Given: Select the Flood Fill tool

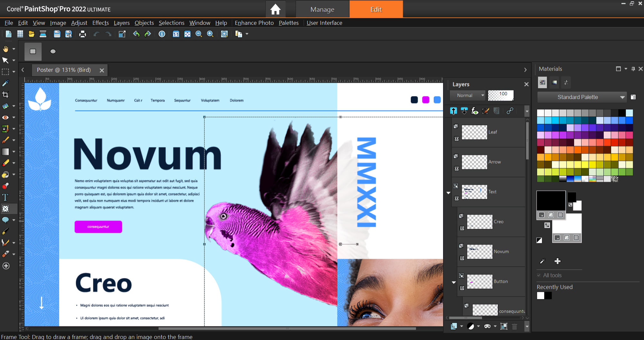Looking at the screenshot, I should [5, 174].
